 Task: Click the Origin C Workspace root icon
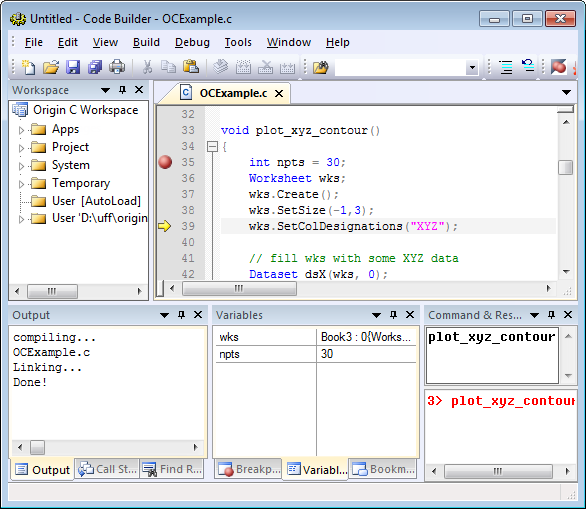pos(20,110)
